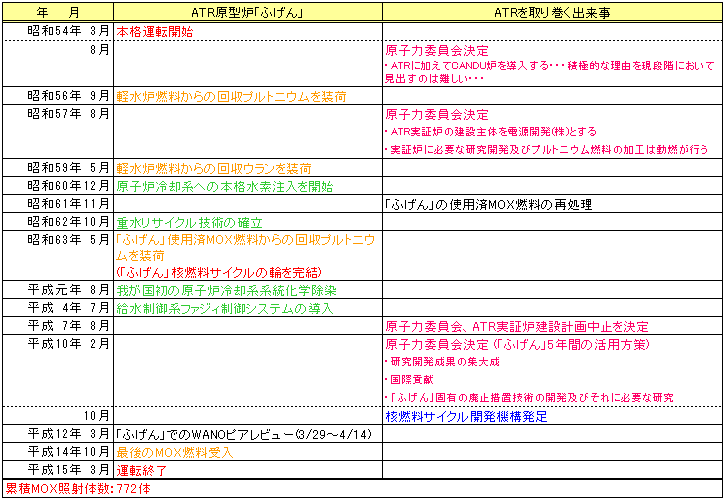Screen dimensions: 723x498
Task: Click '「ふげん」使用済MOX燃料からの回収プルトニウムを装荷'
Action: tap(245, 248)
